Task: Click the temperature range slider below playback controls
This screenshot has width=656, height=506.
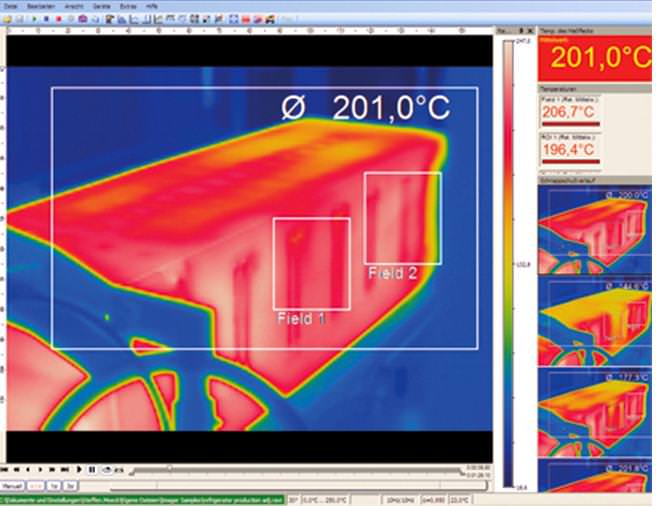Action: click(x=299, y=485)
